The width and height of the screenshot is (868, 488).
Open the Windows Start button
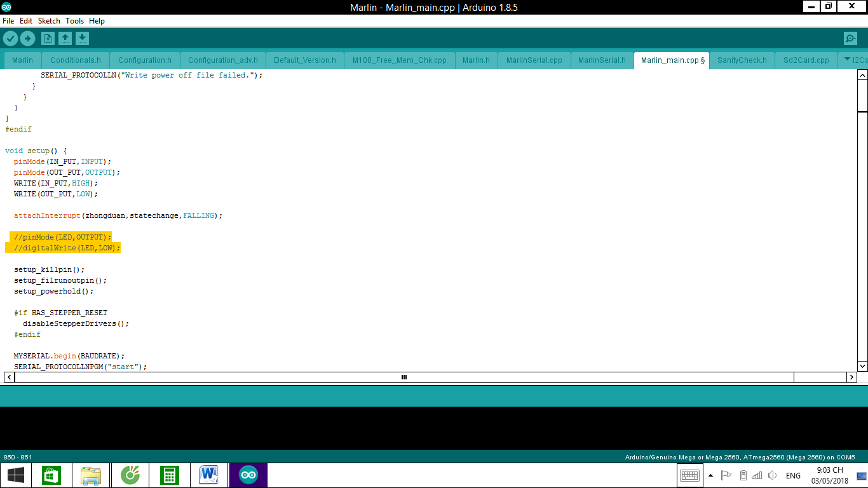(16, 475)
